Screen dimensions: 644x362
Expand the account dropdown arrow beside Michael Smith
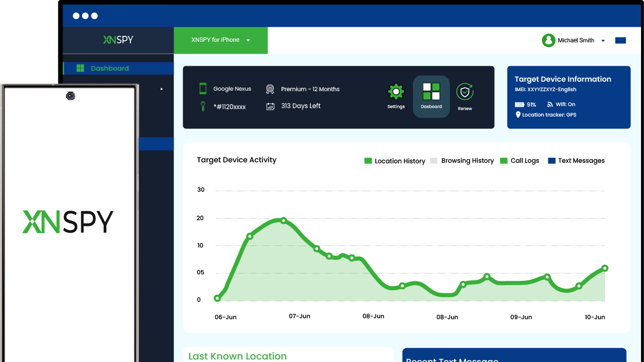[603, 41]
